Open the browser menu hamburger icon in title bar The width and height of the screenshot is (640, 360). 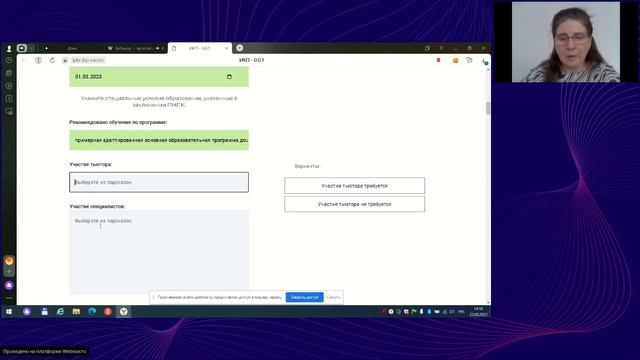pos(441,48)
